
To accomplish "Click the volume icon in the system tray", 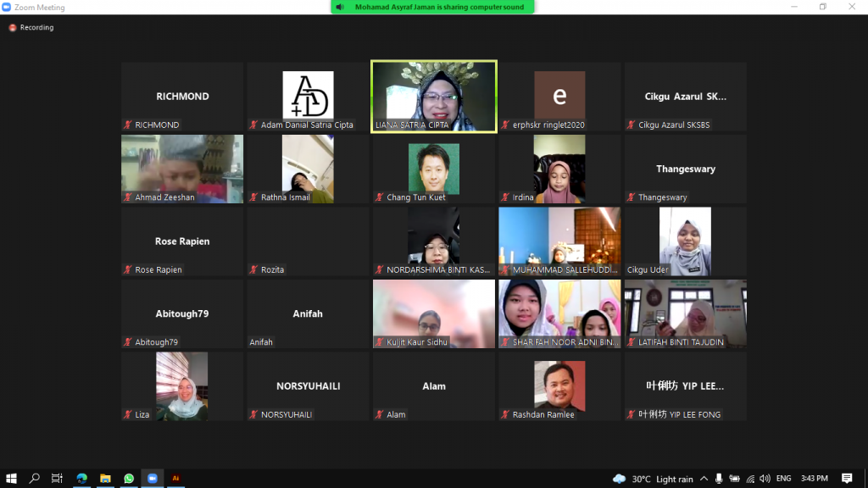I will (x=765, y=479).
